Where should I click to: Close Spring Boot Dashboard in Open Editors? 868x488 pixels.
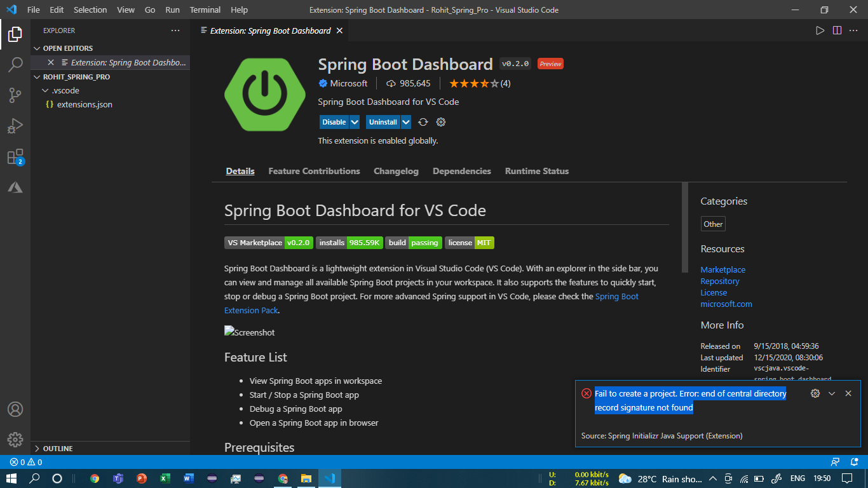point(51,62)
